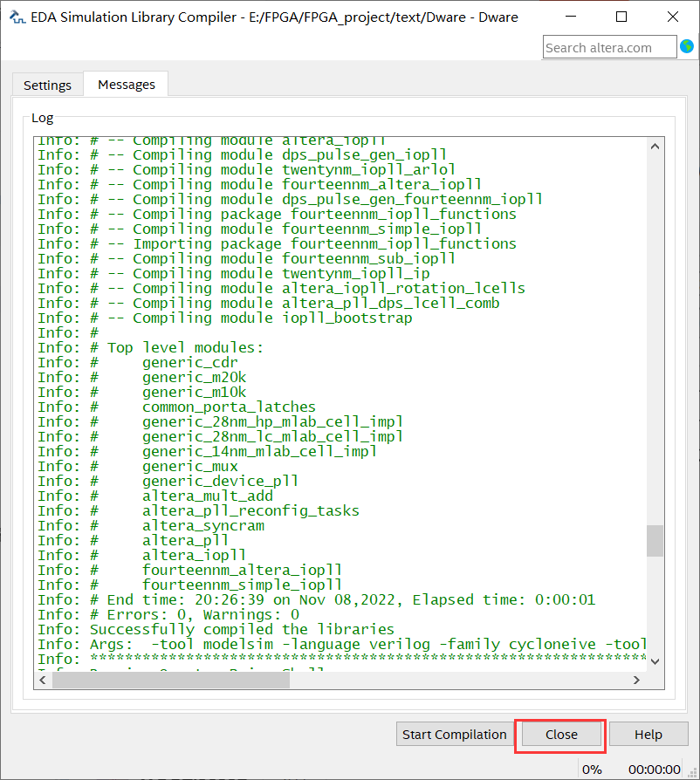Viewport: 700px width, 780px height.
Task: Click the 'altera_syncram' log line
Action: (x=151, y=526)
